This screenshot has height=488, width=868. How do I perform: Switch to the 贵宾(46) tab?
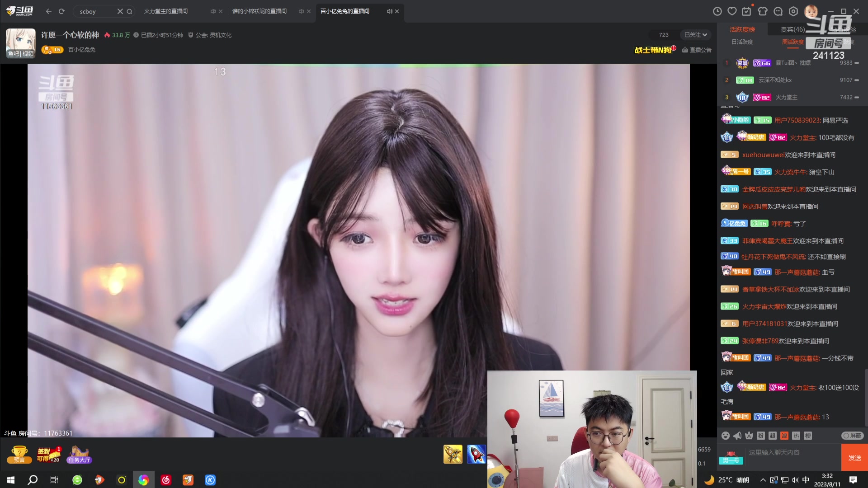[793, 30]
